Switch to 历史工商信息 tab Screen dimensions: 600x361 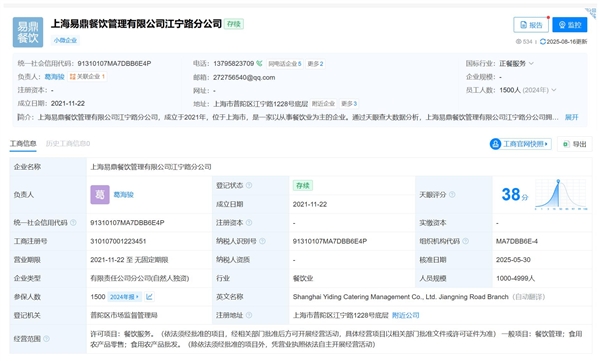point(68,144)
